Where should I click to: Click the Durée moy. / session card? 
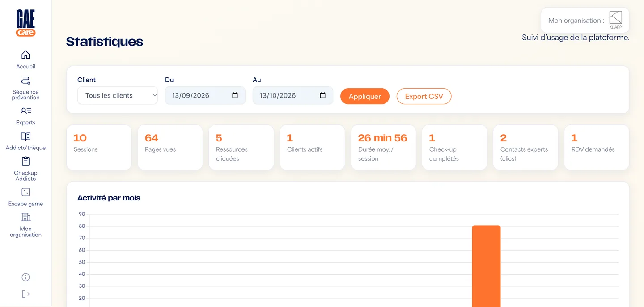[383, 147]
